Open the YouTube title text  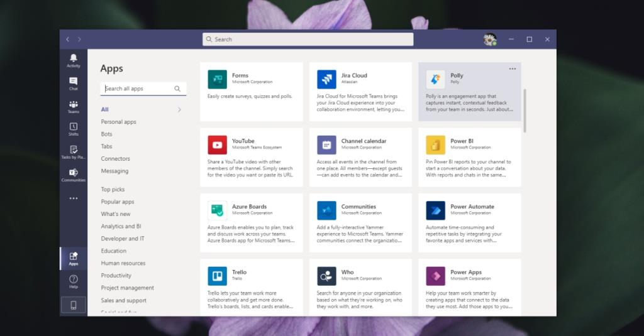click(x=243, y=141)
